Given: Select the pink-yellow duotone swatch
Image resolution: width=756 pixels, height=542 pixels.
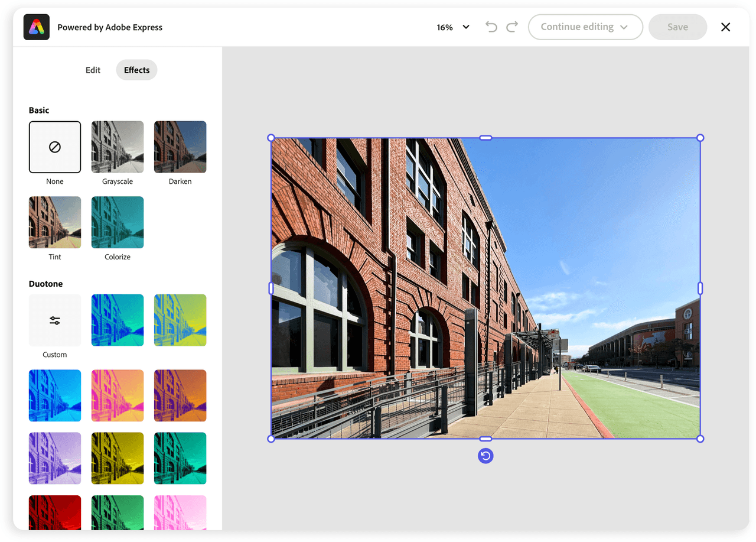Looking at the screenshot, I should 118,395.
